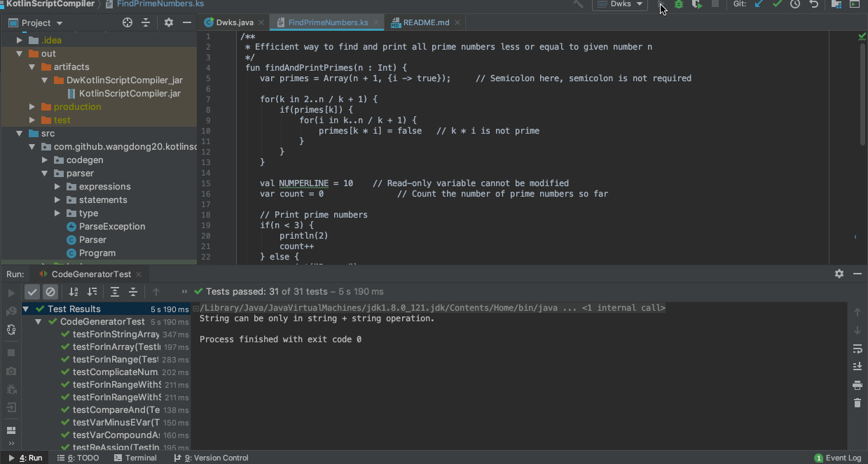The width and height of the screenshot is (868, 464).
Task: Click KotlinScriptCompiler breadcrumb
Action: click(x=50, y=3)
